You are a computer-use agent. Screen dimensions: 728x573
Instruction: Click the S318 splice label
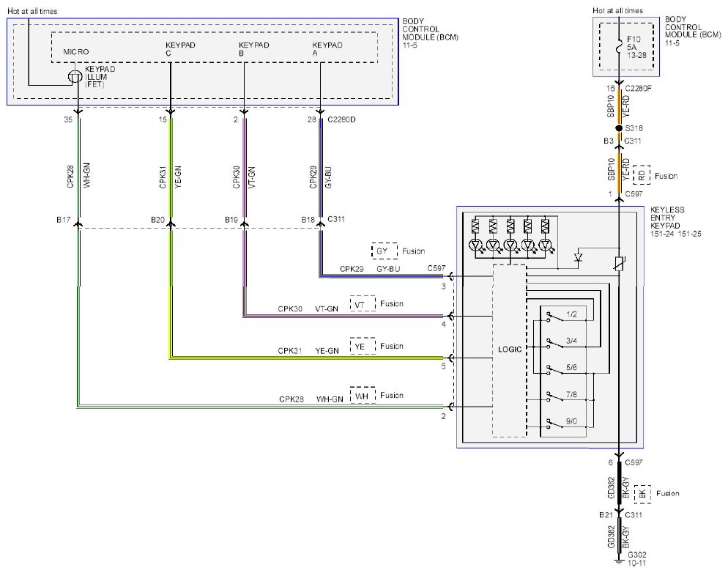click(x=634, y=128)
